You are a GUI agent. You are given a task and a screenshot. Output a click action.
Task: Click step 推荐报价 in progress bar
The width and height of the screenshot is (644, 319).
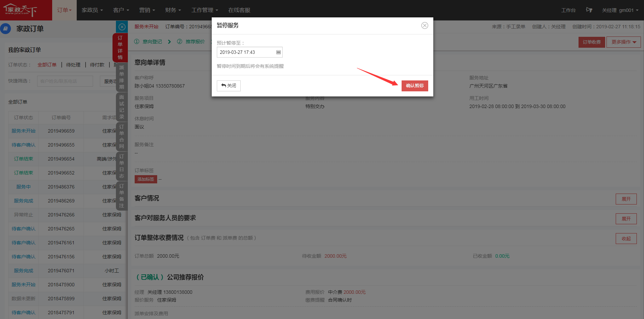(191, 42)
